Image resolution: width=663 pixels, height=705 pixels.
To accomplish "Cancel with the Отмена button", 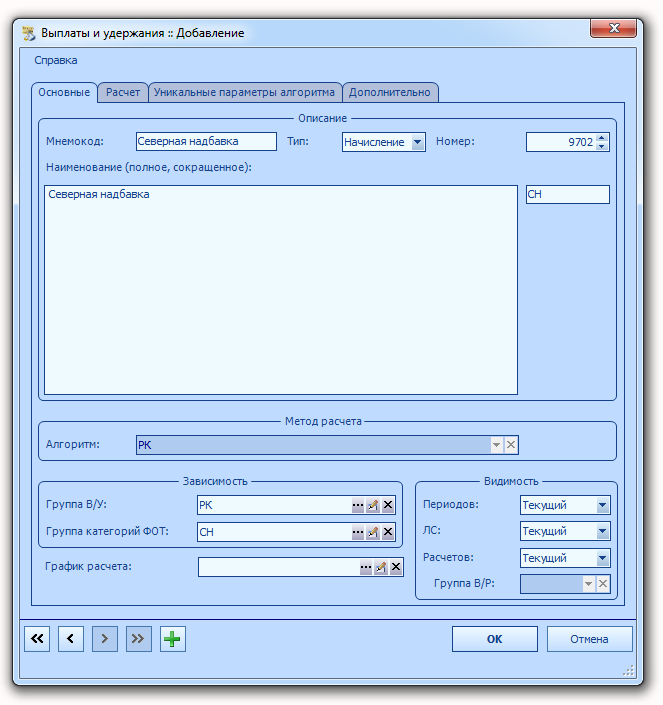I will point(589,639).
